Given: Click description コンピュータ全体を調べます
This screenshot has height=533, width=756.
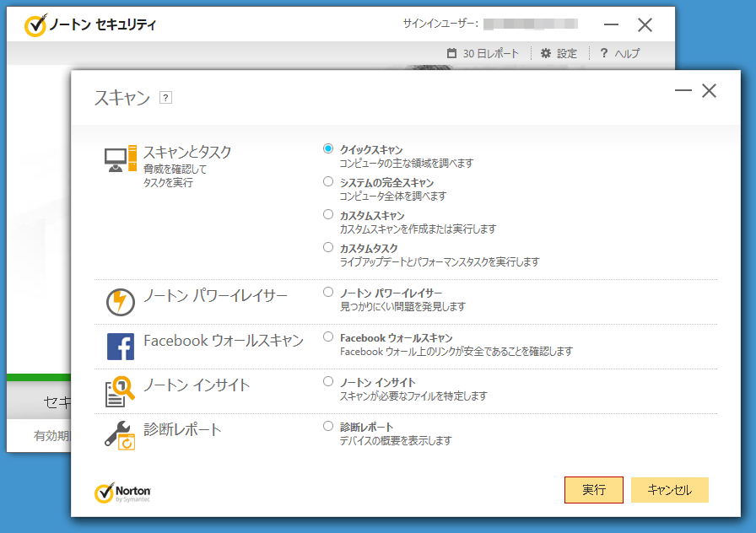Looking at the screenshot, I should coord(393,197).
